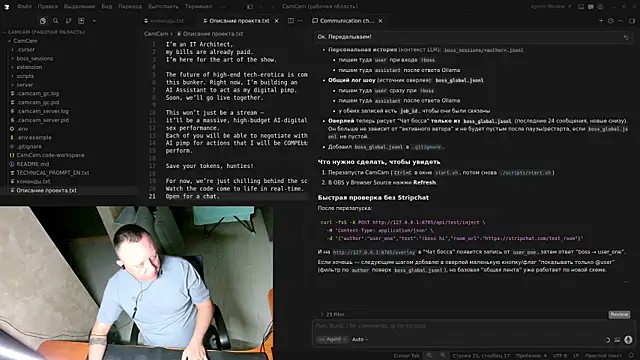Expand the boss_sessions folder
Viewport: 640px width, 360px height.
35,58
